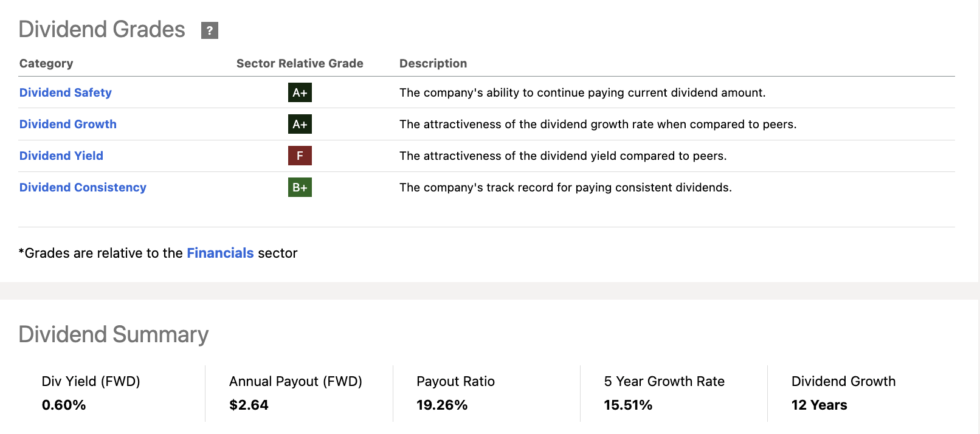
Task: Follow the Financials sector link
Action: [x=220, y=253]
